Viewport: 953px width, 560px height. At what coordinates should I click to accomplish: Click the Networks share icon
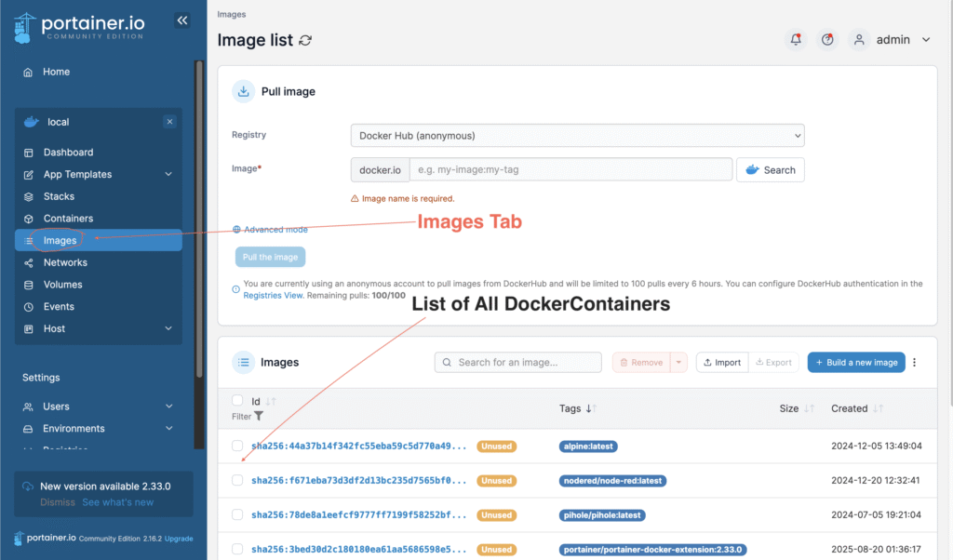(29, 263)
